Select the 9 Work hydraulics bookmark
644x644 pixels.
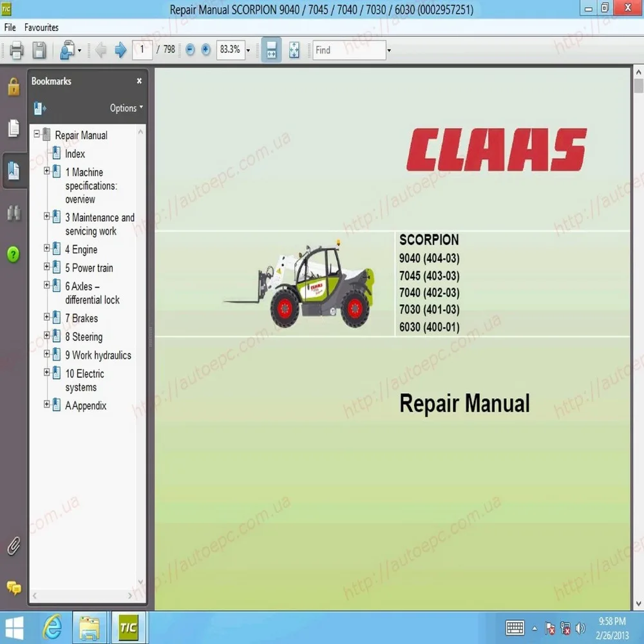point(98,355)
